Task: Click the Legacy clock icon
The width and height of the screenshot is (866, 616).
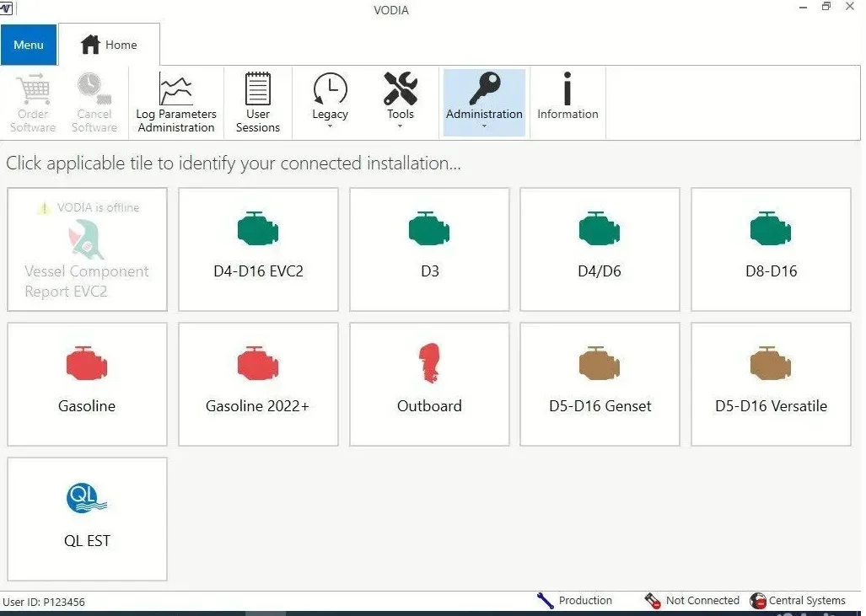Action: (x=330, y=88)
